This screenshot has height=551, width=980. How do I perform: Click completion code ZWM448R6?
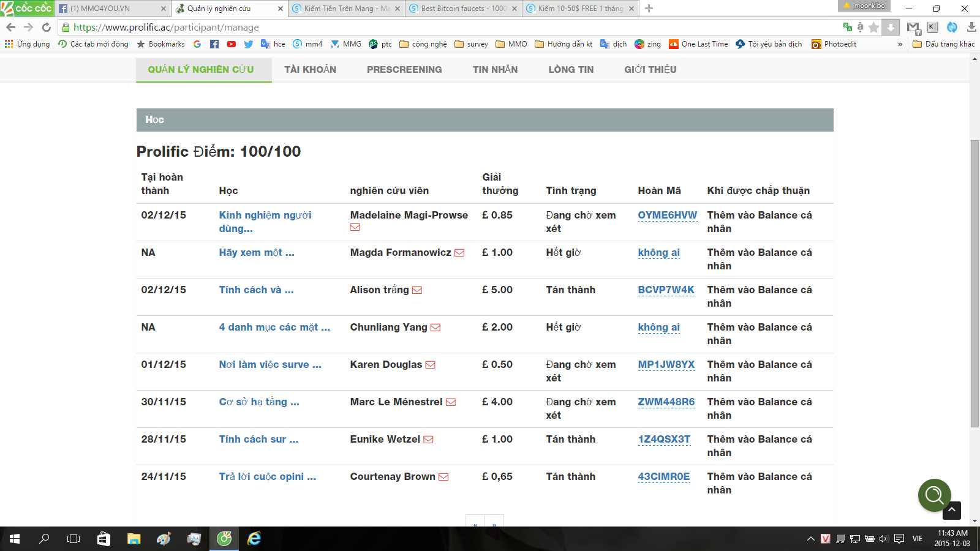(666, 402)
